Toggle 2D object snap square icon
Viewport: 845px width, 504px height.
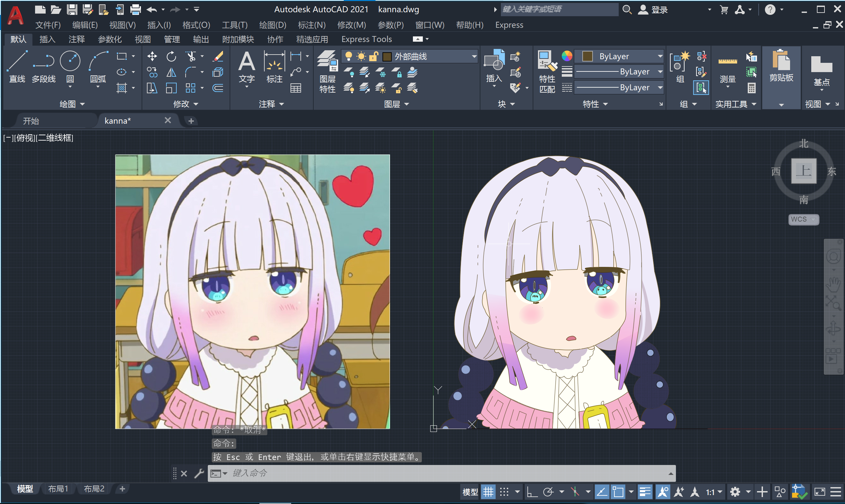click(x=618, y=492)
